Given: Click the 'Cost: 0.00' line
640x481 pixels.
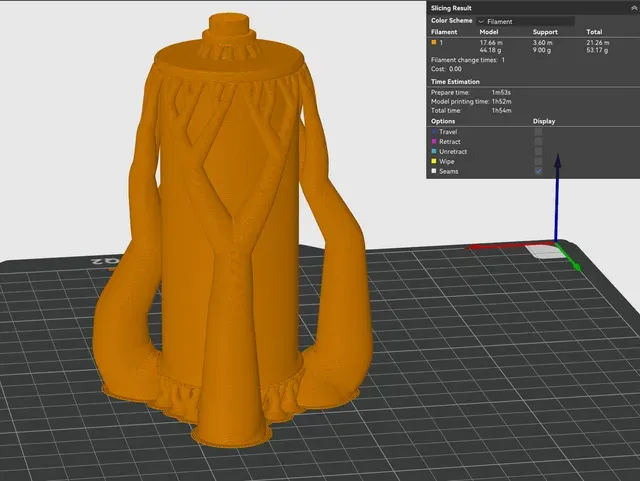Looking at the screenshot, I should coord(446,69).
